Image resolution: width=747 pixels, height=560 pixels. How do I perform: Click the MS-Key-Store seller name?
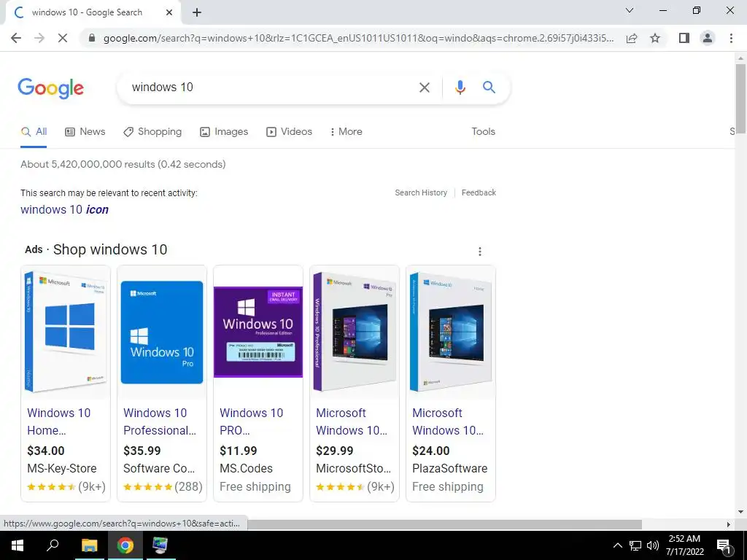61,469
